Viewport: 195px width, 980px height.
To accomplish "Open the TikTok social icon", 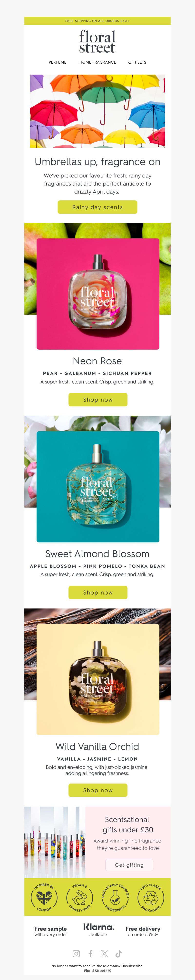I will (119, 953).
